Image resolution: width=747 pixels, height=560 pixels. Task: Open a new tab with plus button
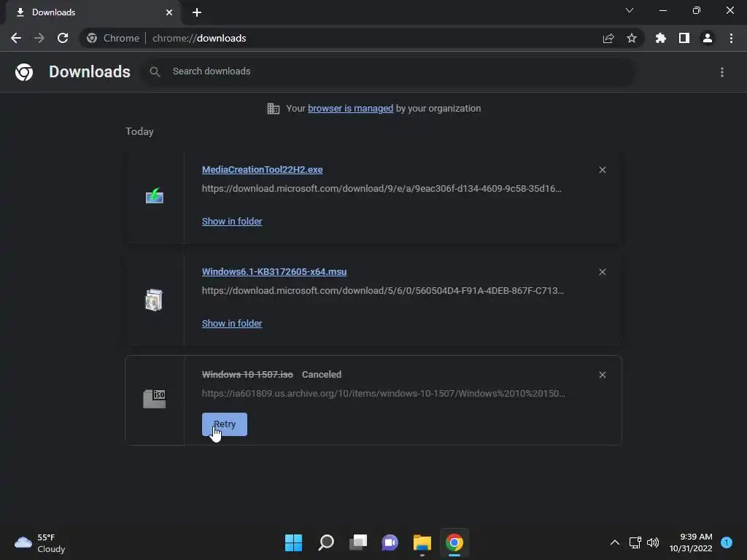click(197, 12)
